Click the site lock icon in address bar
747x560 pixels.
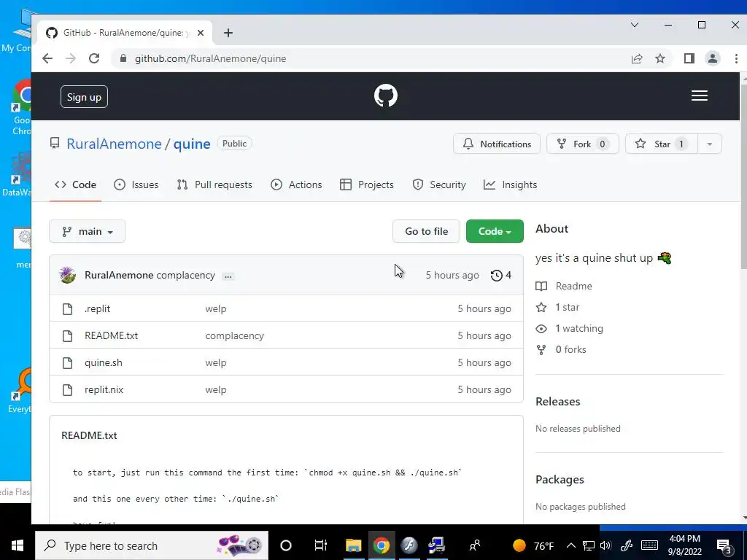(x=123, y=58)
